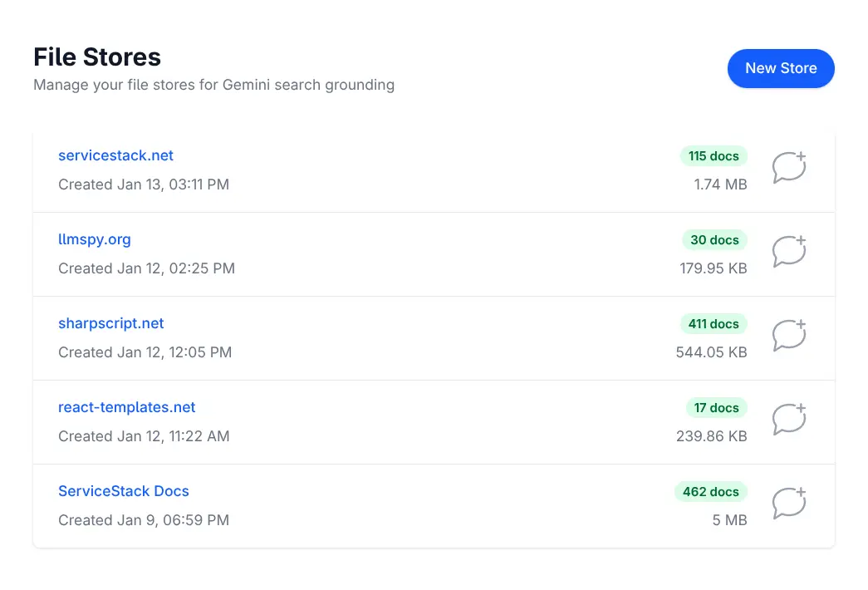868x590 pixels.
Task: Click the 30 docs badge
Action: 714,240
